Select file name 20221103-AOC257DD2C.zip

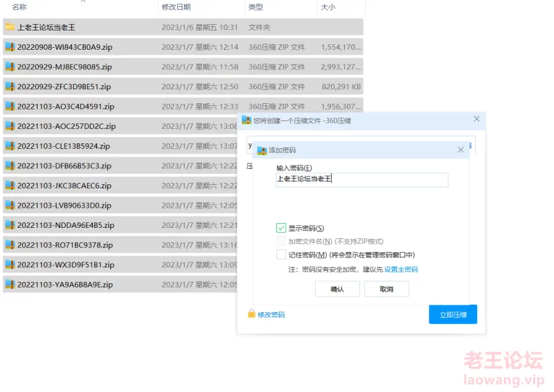point(66,126)
